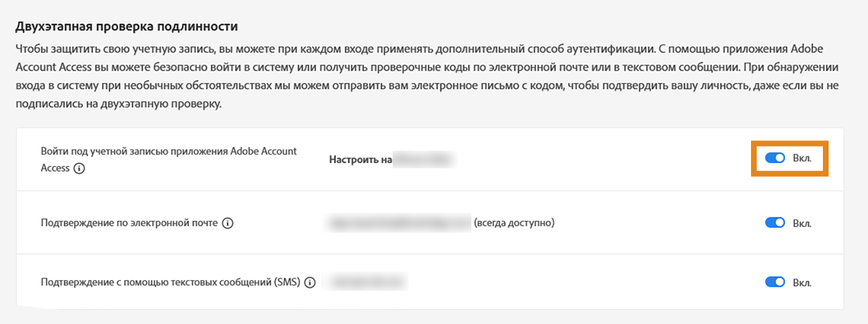Toggle the SMS text message verification switch
The width and height of the screenshot is (868, 324).
pyautogui.click(x=775, y=282)
